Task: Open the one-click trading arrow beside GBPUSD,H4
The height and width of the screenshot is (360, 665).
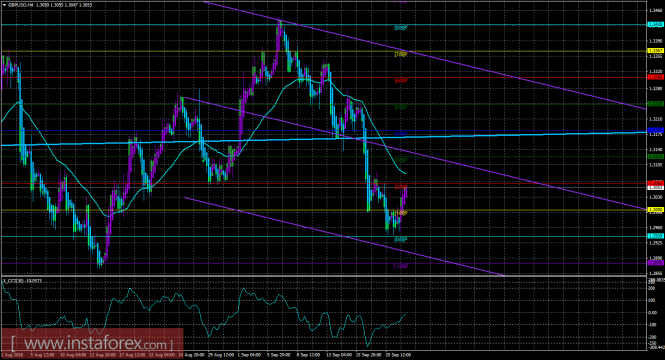Action: (3, 5)
